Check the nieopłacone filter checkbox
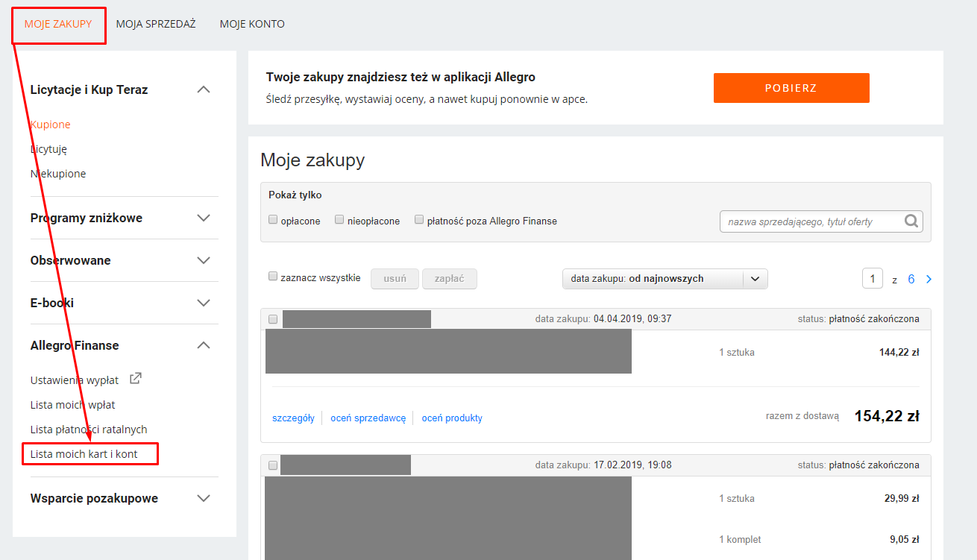 tap(339, 220)
